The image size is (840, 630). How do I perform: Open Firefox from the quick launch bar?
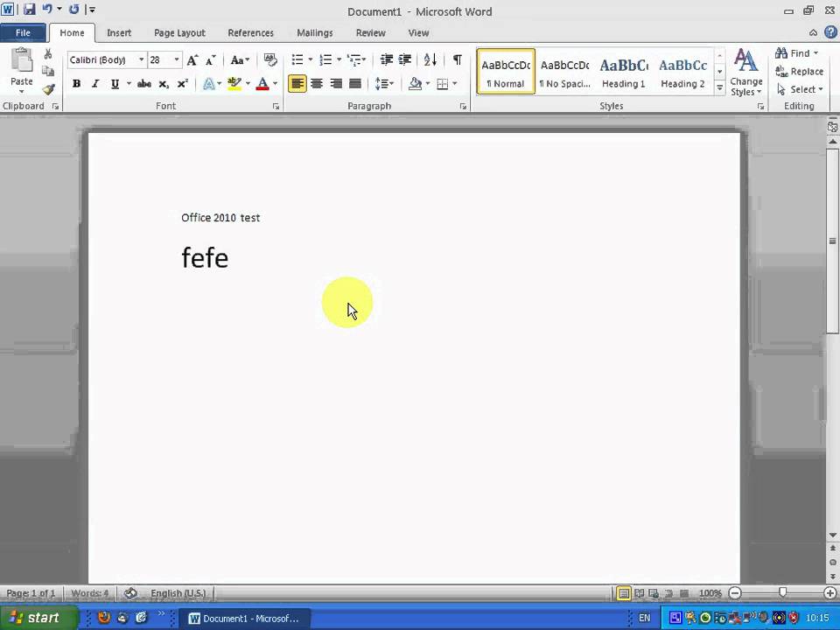(104, 618)
